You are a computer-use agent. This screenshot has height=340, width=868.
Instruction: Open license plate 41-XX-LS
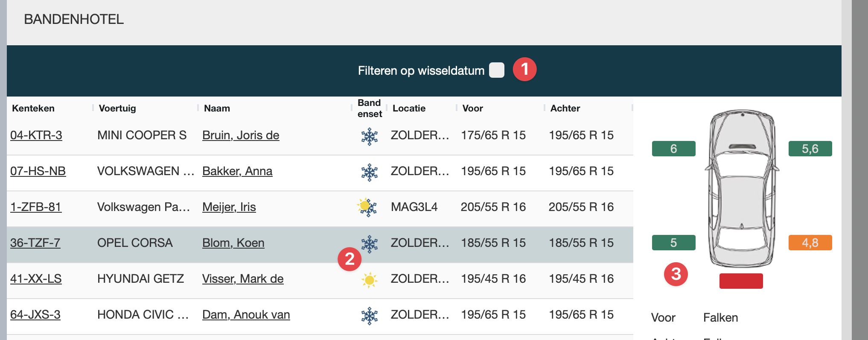tap(36, 279)
